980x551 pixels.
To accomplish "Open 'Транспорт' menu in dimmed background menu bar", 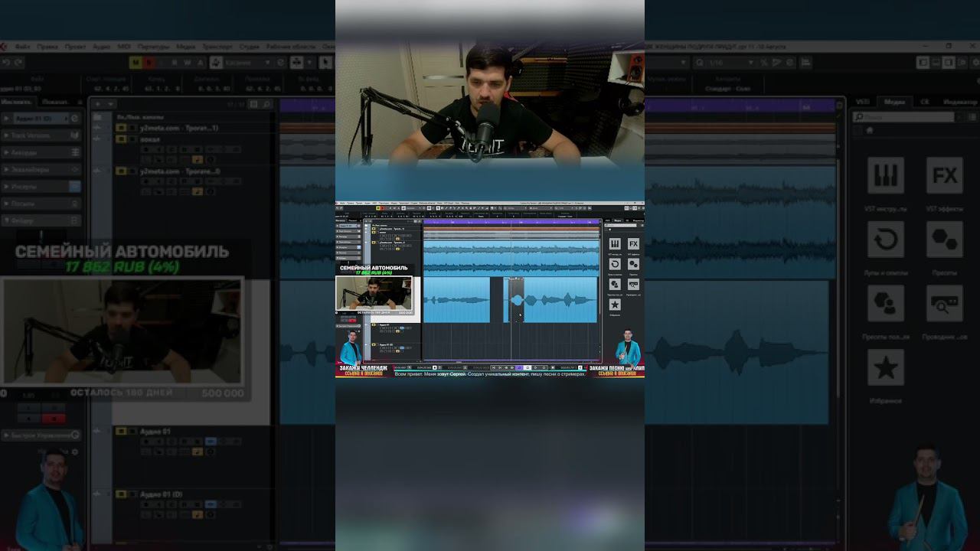I will coord(217,47).
